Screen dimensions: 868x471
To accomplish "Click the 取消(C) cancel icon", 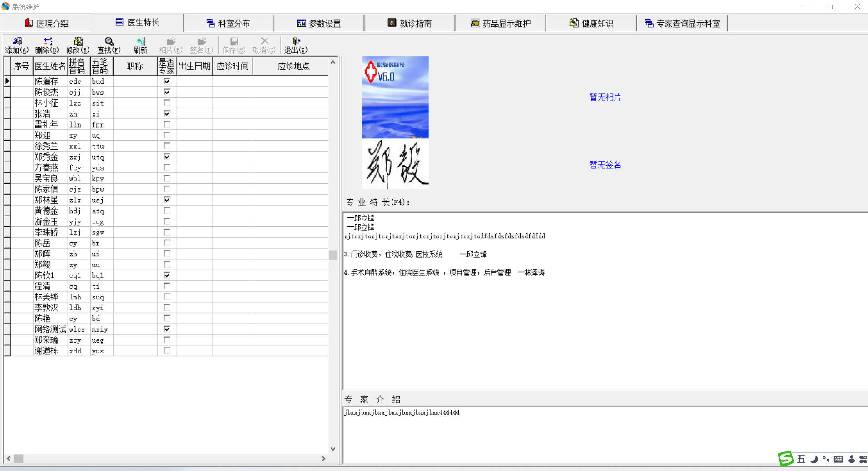I will (264, 45).
